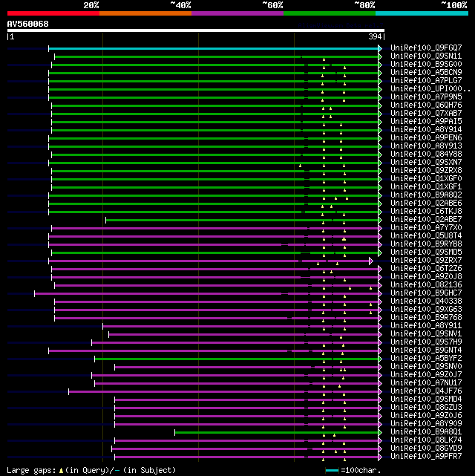Screen dimensions: 475x476
Task: Open the UniRef100_Q9ZRX8 entry
Action: pyautogui.click(x=426, y=170)
